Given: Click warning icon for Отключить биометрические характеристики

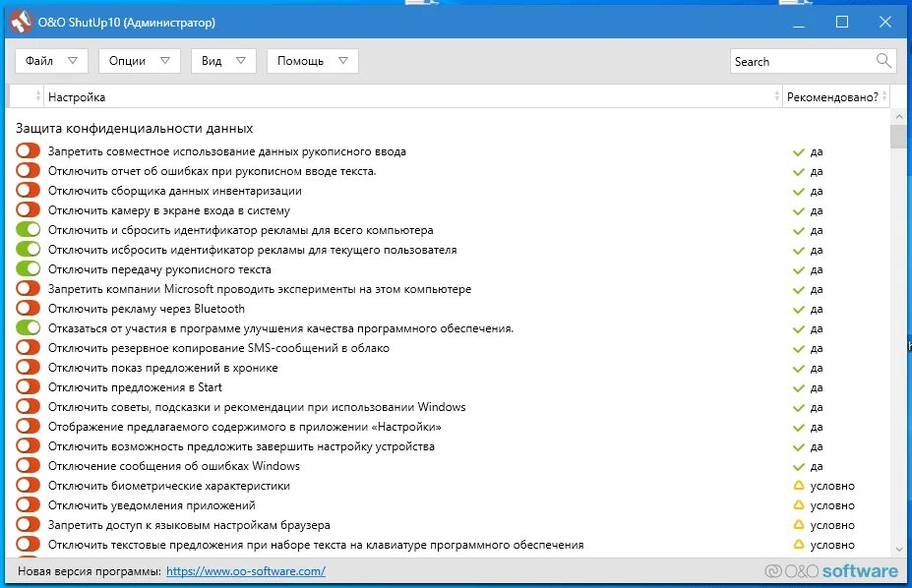Looking at the screenshot, I should coord(799,485).
